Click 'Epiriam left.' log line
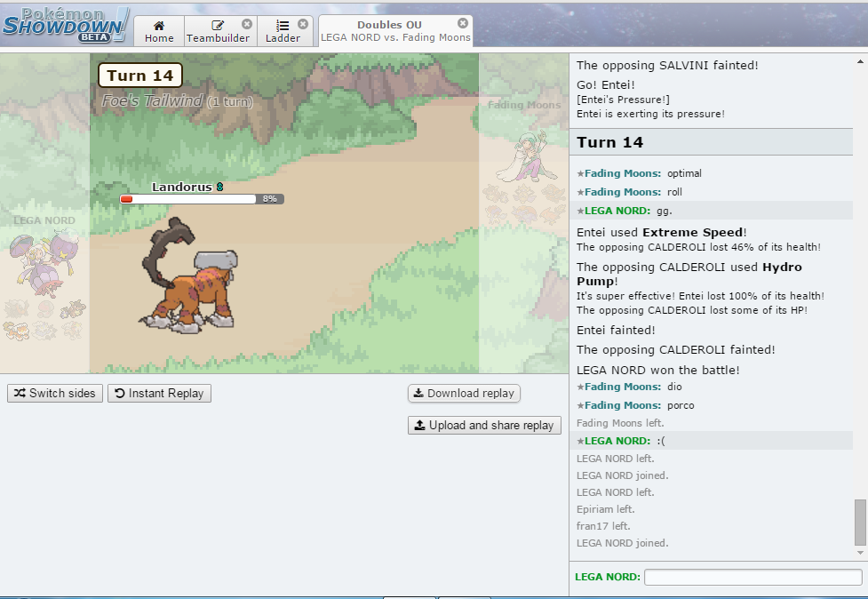Viewport: 868px width, 599px height. pos(606,509)
